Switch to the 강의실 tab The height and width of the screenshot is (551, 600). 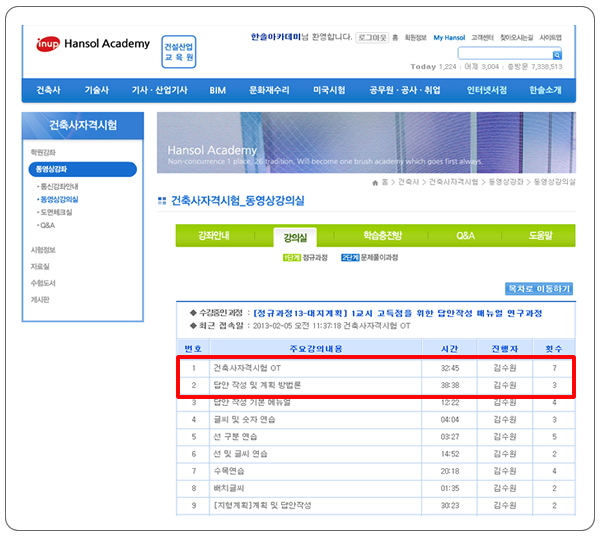click(295, 238)
